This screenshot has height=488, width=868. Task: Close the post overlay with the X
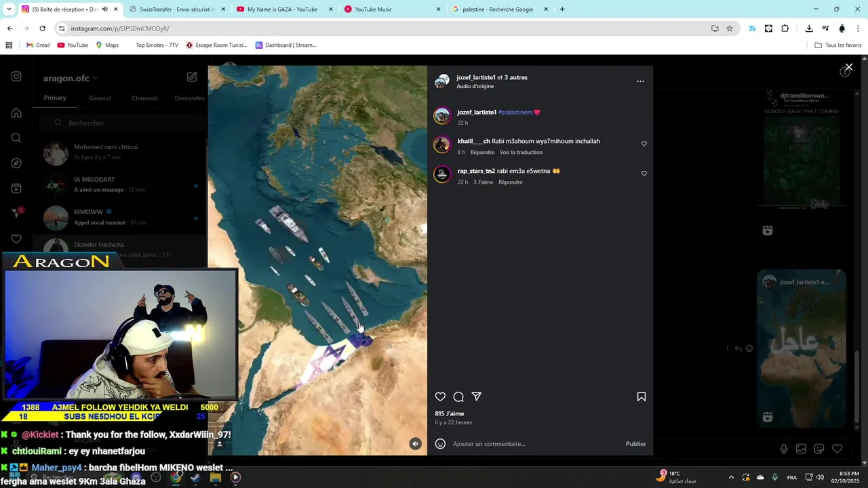(848, 67)
